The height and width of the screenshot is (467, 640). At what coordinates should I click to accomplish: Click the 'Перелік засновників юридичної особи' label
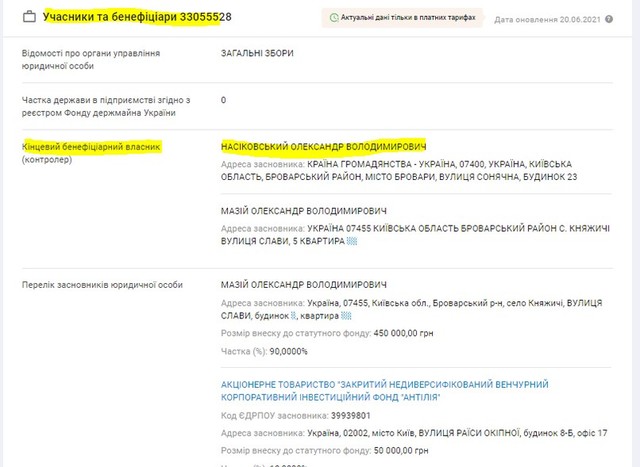[x=102, y=285]
